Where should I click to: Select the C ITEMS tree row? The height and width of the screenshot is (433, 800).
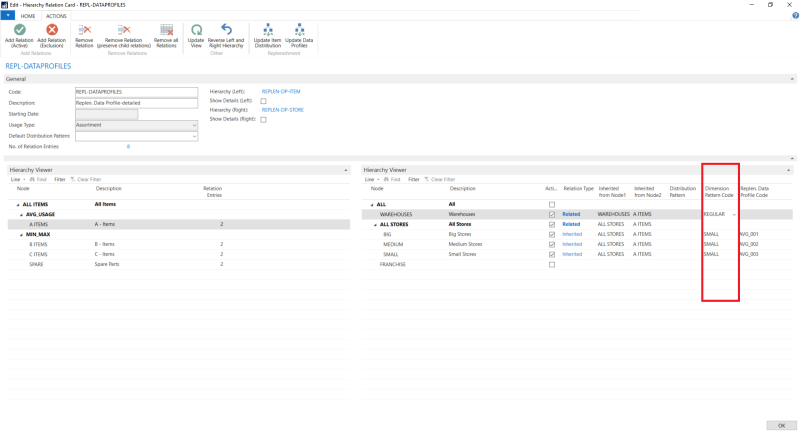point(179,254)
